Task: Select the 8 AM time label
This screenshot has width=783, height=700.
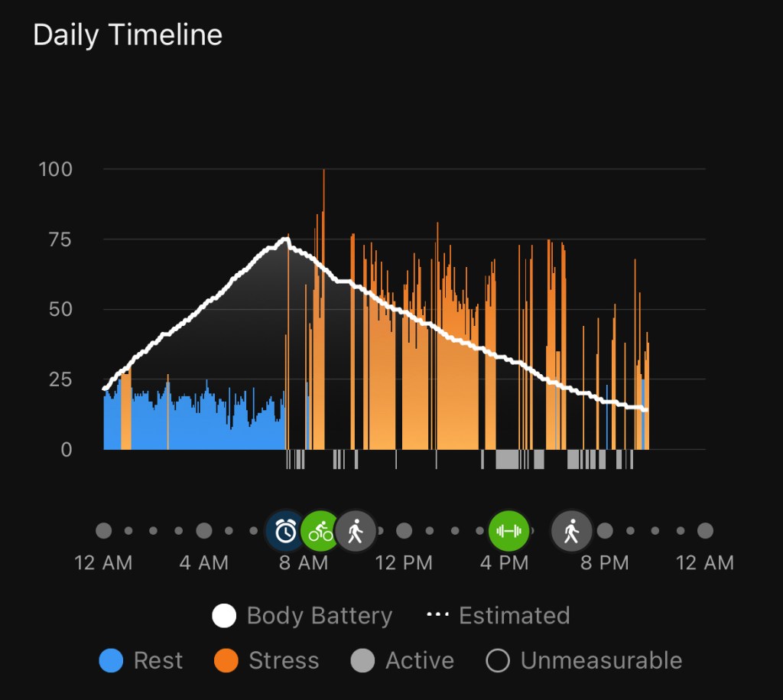Action: point(304,564)
